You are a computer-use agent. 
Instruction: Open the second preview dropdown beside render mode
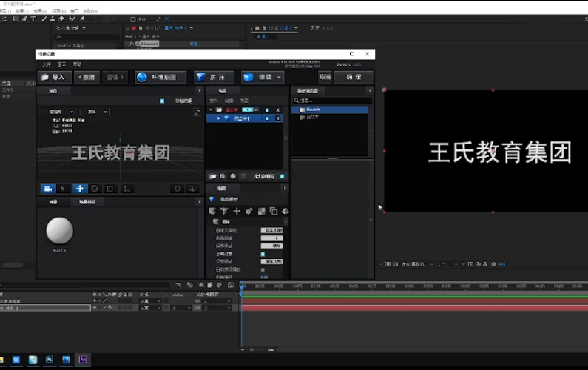tap(97, 112)
